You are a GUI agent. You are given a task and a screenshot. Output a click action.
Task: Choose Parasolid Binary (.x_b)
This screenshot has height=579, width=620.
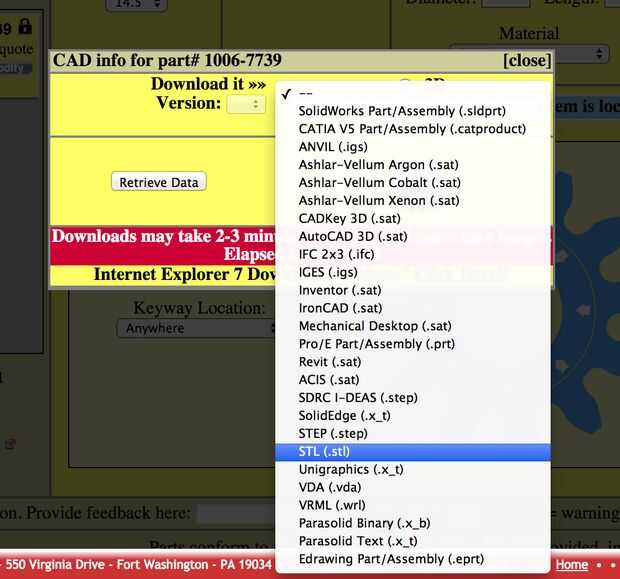click(412, 523)
